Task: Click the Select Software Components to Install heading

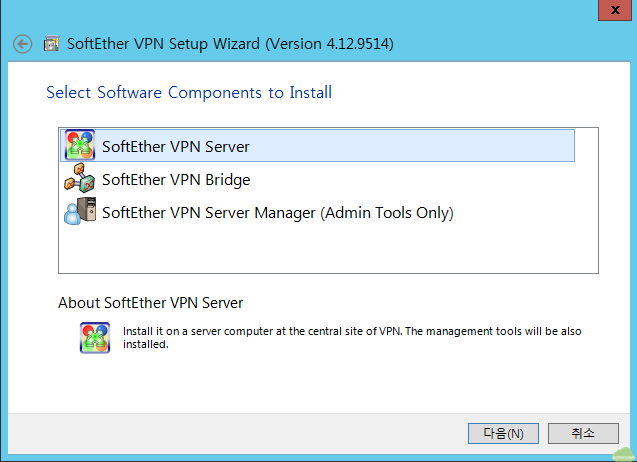Action: coord(189,93)
